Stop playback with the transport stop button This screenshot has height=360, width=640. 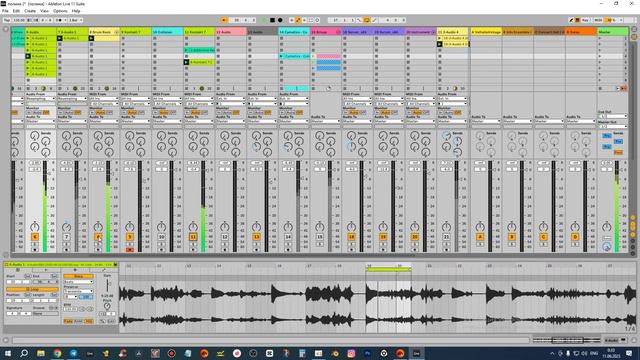coord(273,20)
